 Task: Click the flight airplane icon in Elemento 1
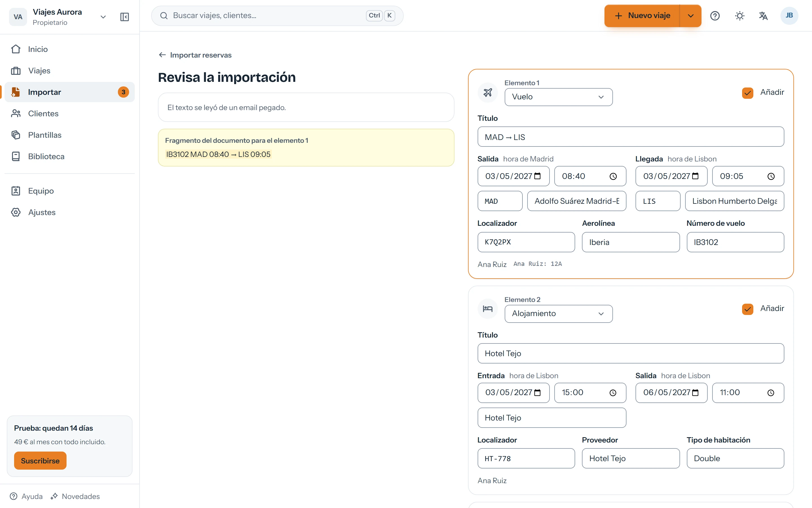(487, 92)
